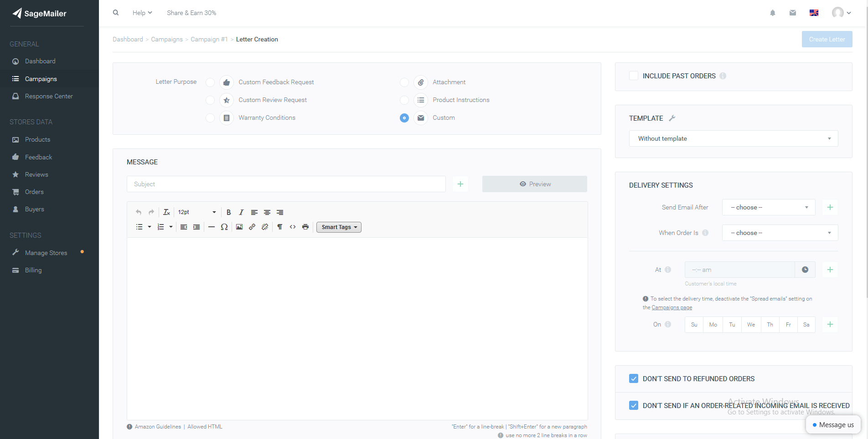Select Attachment radio button
The height and width of the screenshot is (439, 868).
pyautogui.click(x=404, y=82)
